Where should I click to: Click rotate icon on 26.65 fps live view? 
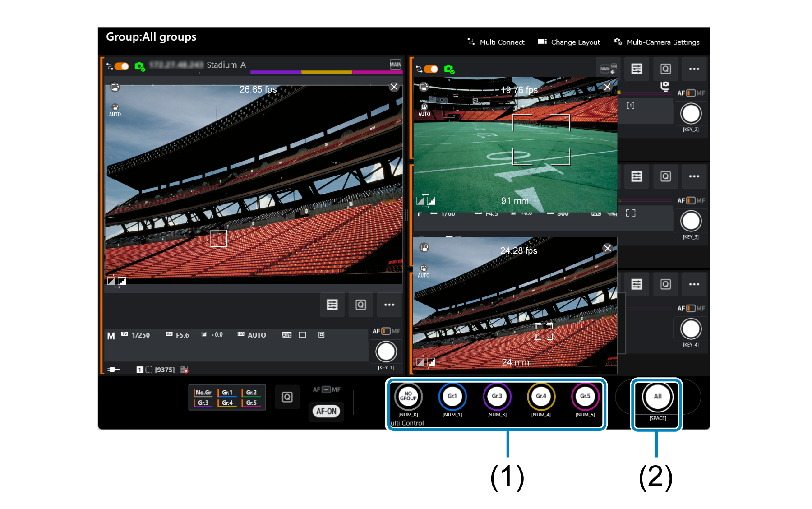point(115,87)
